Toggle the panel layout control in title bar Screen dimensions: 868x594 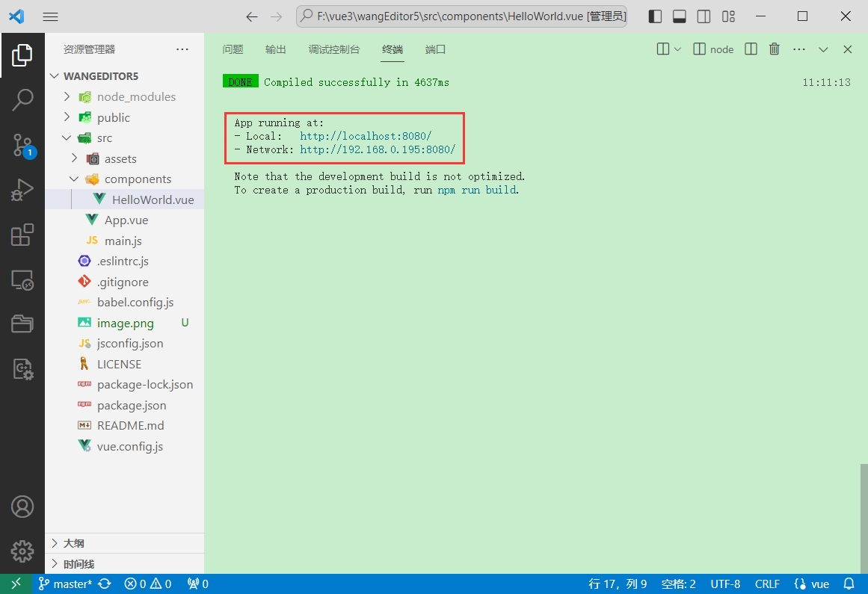pos(681,16)
